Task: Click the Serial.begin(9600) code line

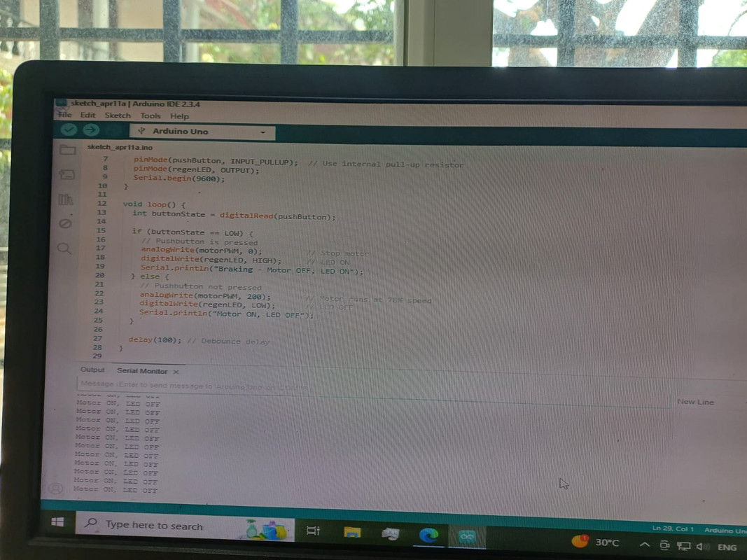Action: coord(179,178)
